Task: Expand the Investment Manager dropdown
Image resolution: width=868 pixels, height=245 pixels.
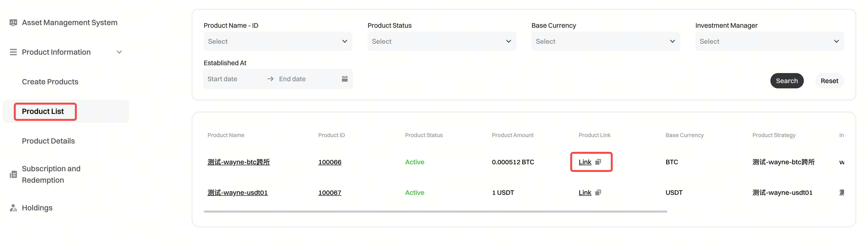Action: pyautogui.click(x=769, y=42)
